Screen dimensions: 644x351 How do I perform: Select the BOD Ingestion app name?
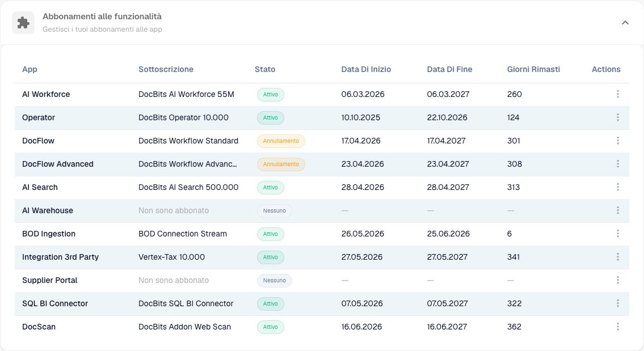point(49,234)
